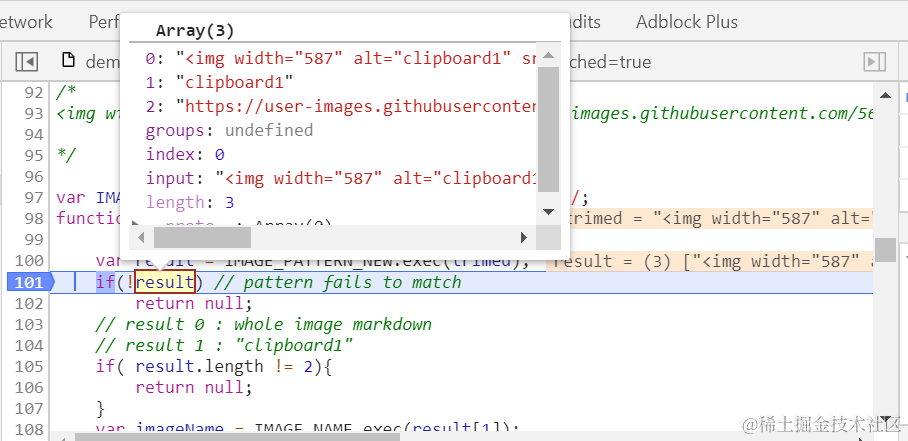This screenshot has width=908, height=441.
Task: Switch to the Network tab
Action: (x=26, y=22)
